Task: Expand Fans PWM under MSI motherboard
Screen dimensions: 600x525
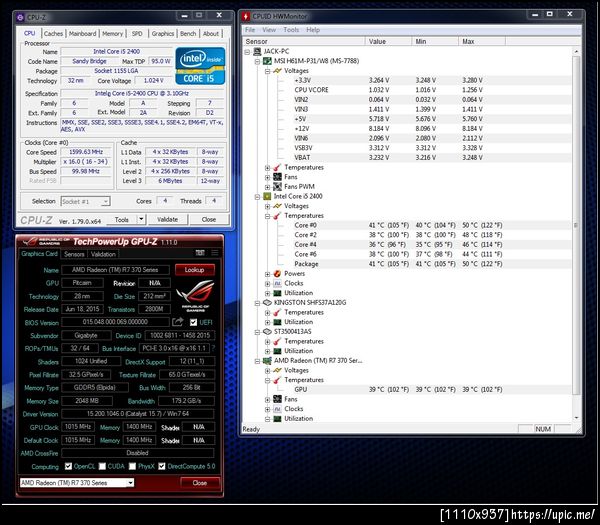Action: click(x=267, y=187)
